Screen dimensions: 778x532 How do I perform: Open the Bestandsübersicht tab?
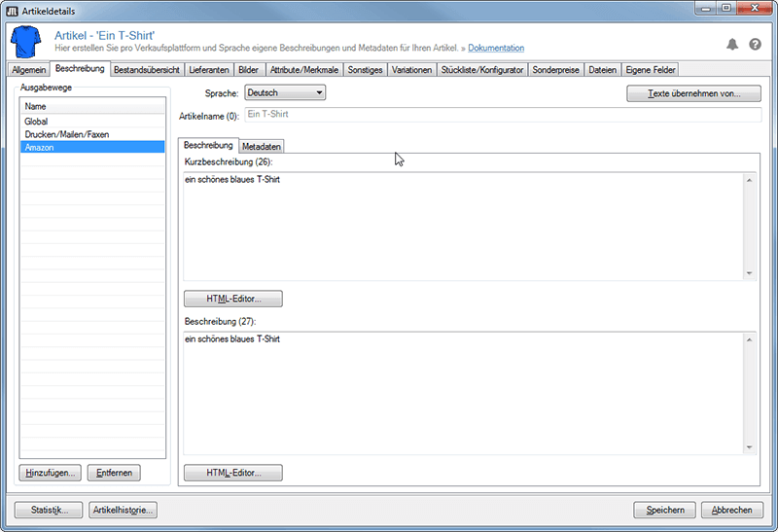point(143,70)
